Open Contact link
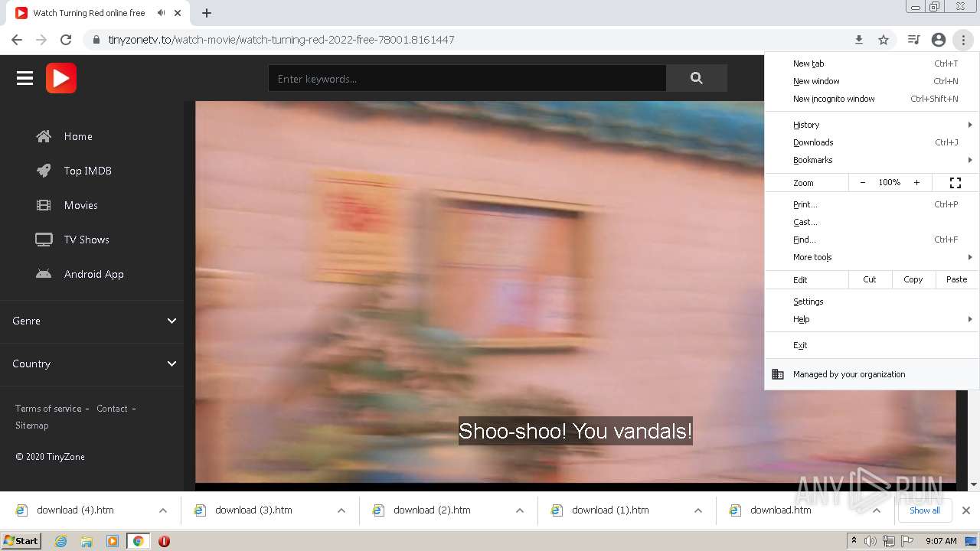980x551 pixels. pos(112,409)
